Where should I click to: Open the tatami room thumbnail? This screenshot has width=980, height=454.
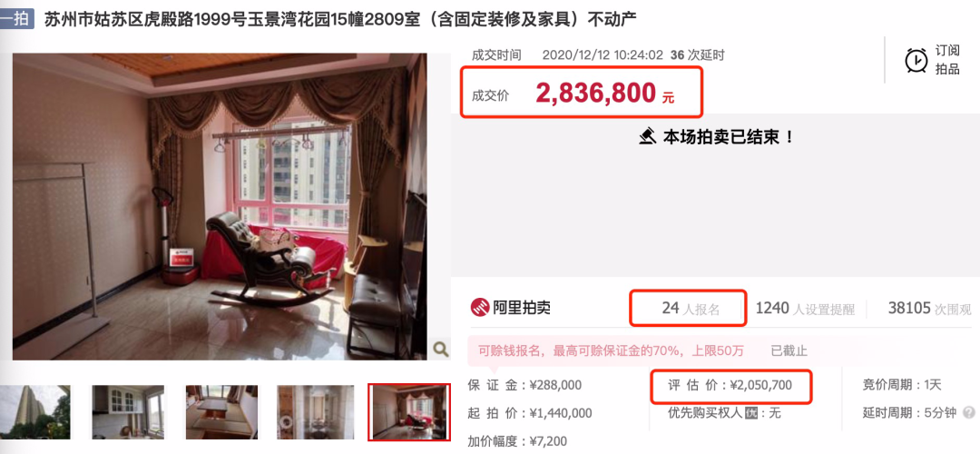coord(221,412)
